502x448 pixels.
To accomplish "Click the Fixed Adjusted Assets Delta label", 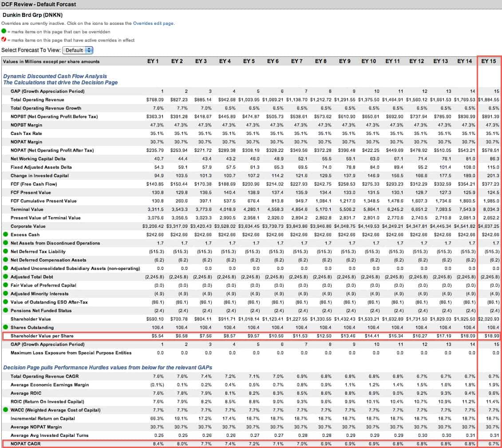I will [41, 167].
